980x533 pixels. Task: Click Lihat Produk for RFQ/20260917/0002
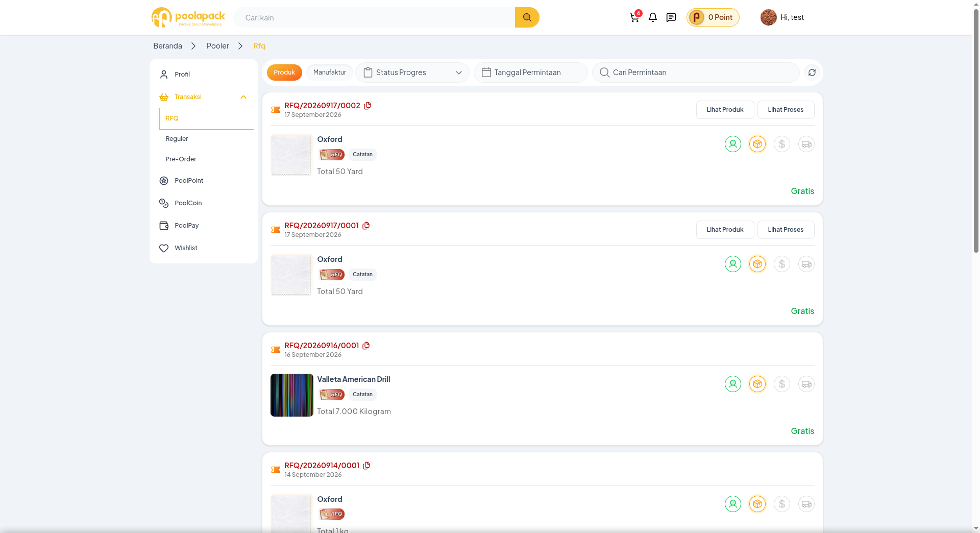[x=725, y=110]
